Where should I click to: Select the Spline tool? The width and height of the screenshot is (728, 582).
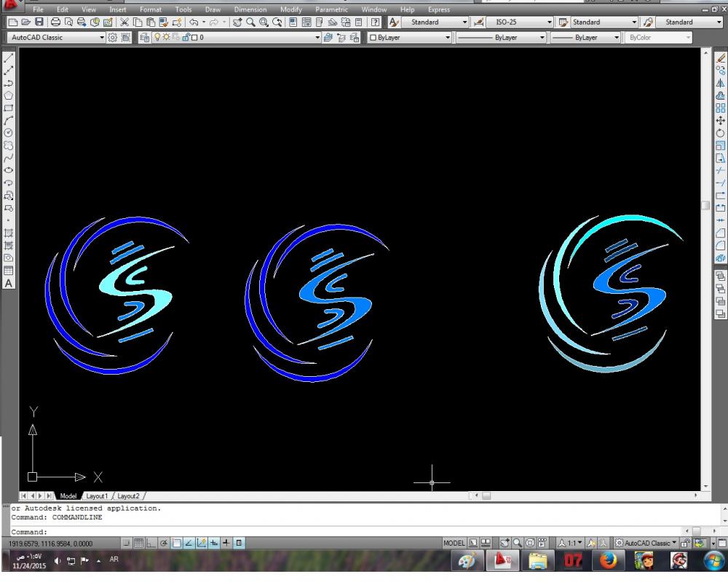(x=8, y=159)
